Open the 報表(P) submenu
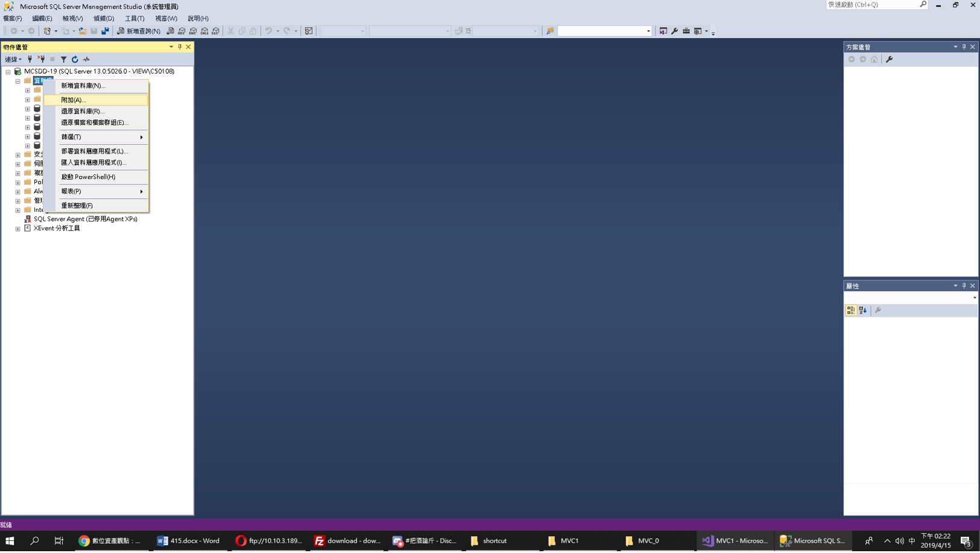 click(96, 191)
